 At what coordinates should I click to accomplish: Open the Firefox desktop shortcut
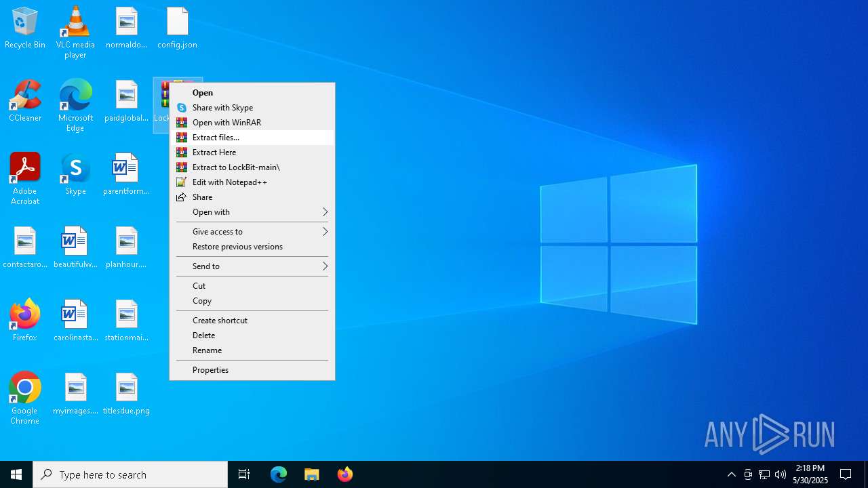pos(25,321)
